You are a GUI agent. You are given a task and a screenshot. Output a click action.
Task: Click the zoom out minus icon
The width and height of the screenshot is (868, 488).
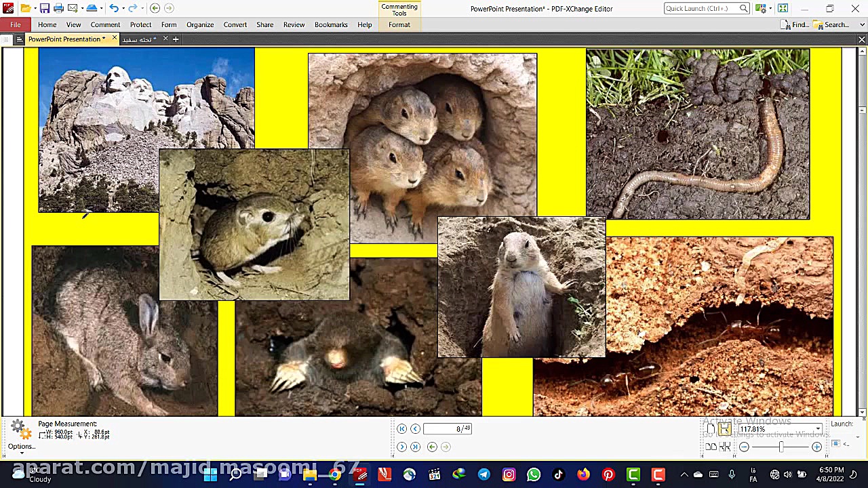click(744, 447)
